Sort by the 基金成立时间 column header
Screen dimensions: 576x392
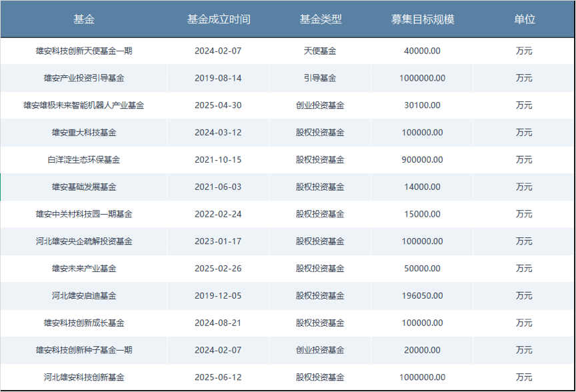pyautogui.click(x=219, y=20)
